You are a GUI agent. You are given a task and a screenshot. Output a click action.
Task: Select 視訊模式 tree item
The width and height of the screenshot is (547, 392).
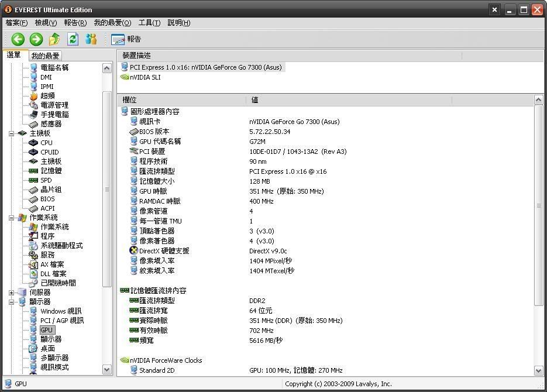(x=54, y=367)
